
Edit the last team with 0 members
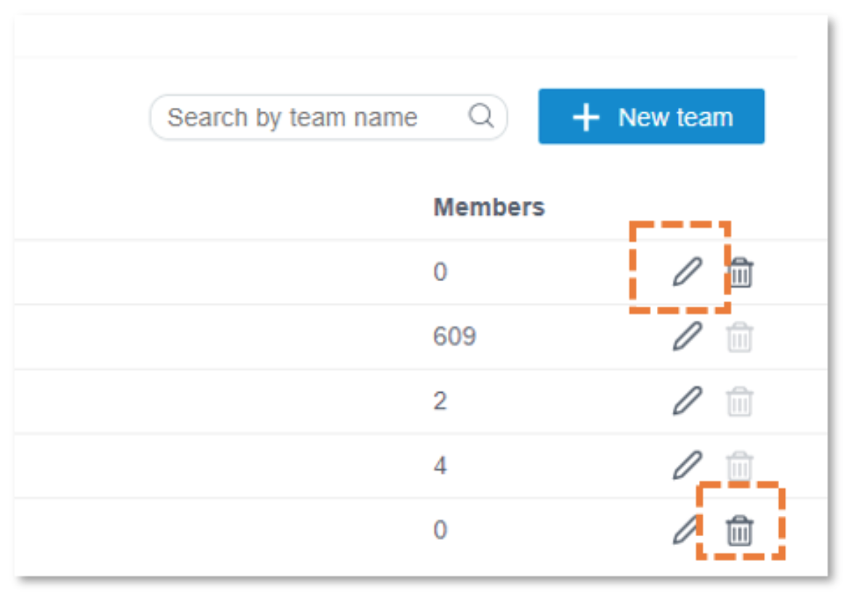686,530
